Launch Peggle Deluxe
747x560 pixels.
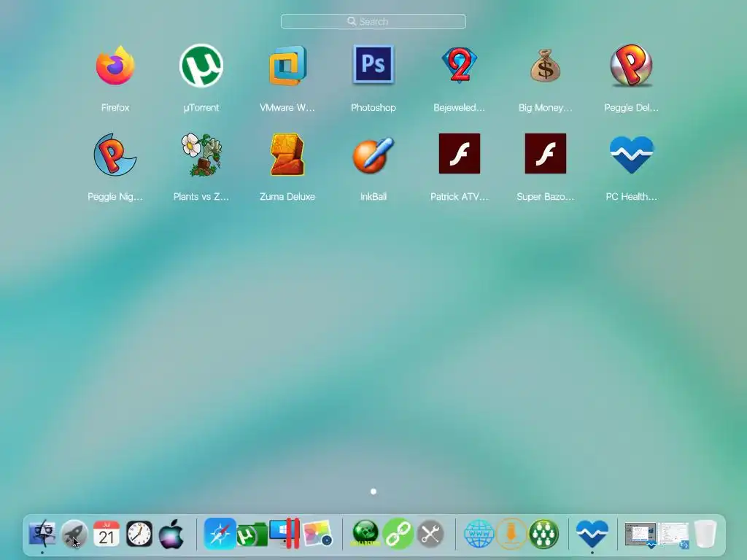[631, 66]
